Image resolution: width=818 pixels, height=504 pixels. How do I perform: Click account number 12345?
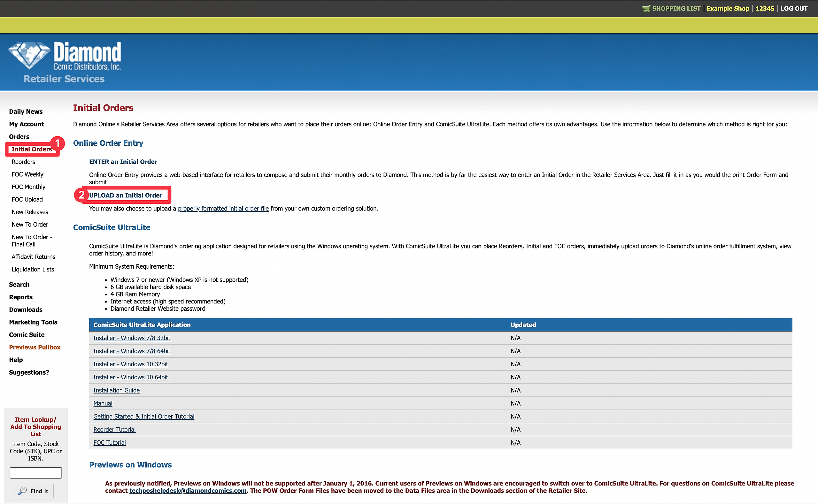point(765,8)
